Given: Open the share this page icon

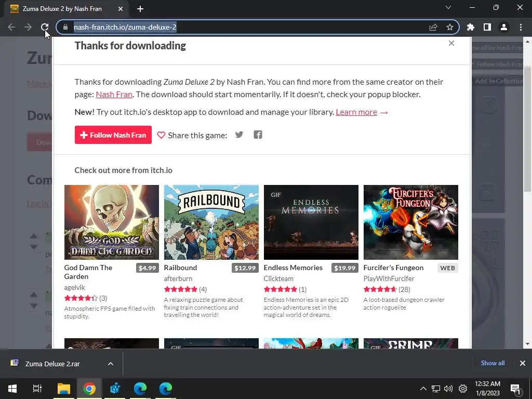Looking at the screenshot, I should [433, 27].
